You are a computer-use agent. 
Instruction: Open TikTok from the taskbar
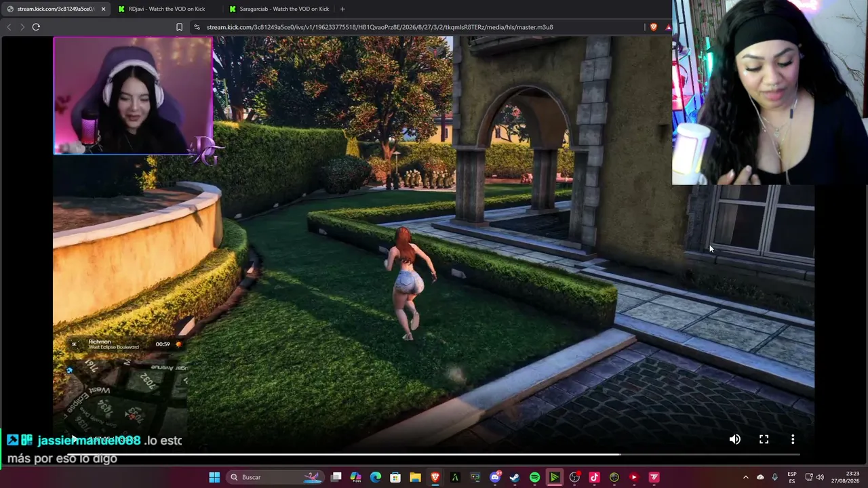(x=594, y=477)
